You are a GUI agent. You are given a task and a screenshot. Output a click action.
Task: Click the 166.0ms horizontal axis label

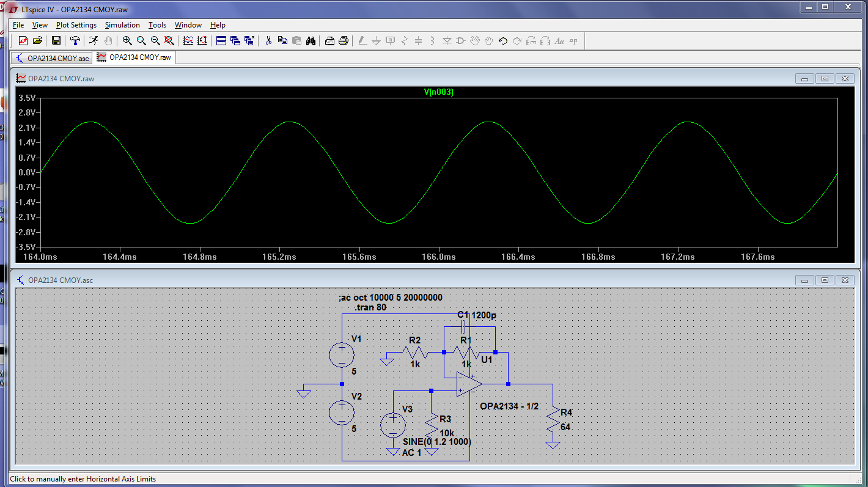point(439,257)
